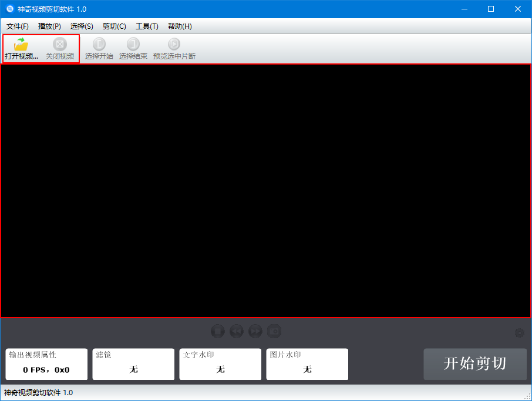532x401 pixels.
Task: Open the 文件(F) menu
Action: 17,26
